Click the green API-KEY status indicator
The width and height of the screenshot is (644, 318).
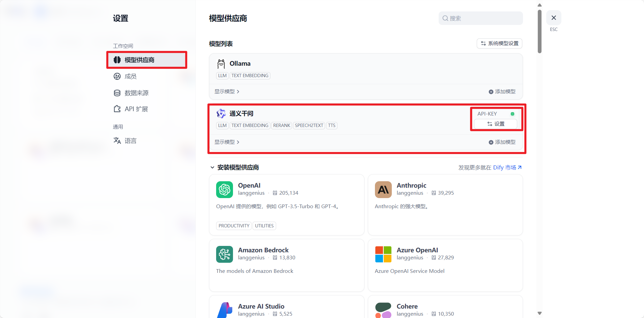pyautogui.click(x=513, y=114)
